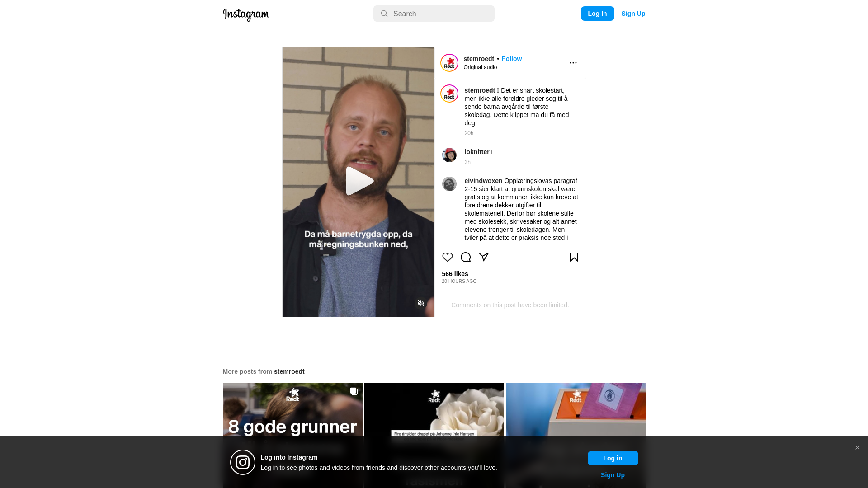Click the Instagram logo
Screen dimensions: 868x488
(x=246, y=14)
